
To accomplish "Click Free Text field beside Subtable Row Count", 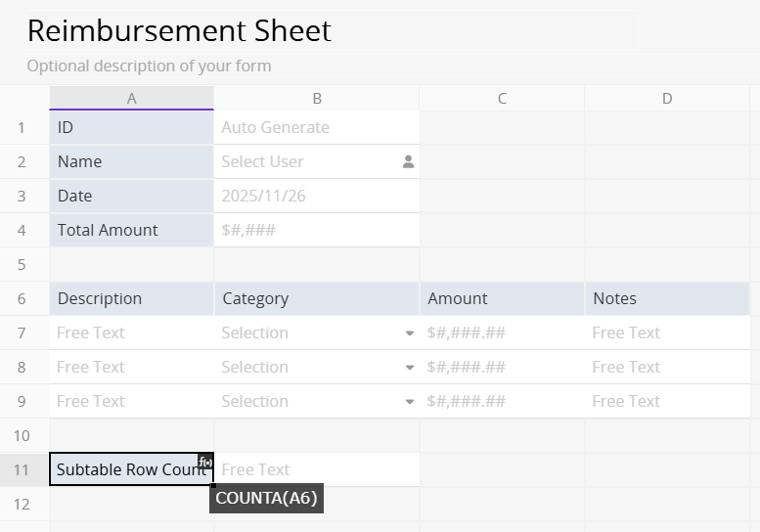I will pos(315,469).
